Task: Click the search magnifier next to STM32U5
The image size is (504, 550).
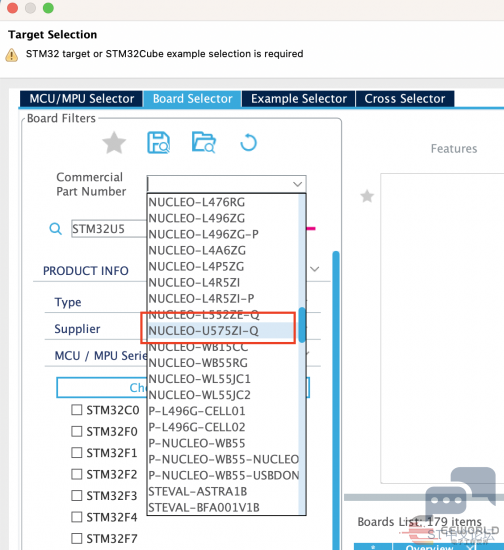Action: pos(55,229)
